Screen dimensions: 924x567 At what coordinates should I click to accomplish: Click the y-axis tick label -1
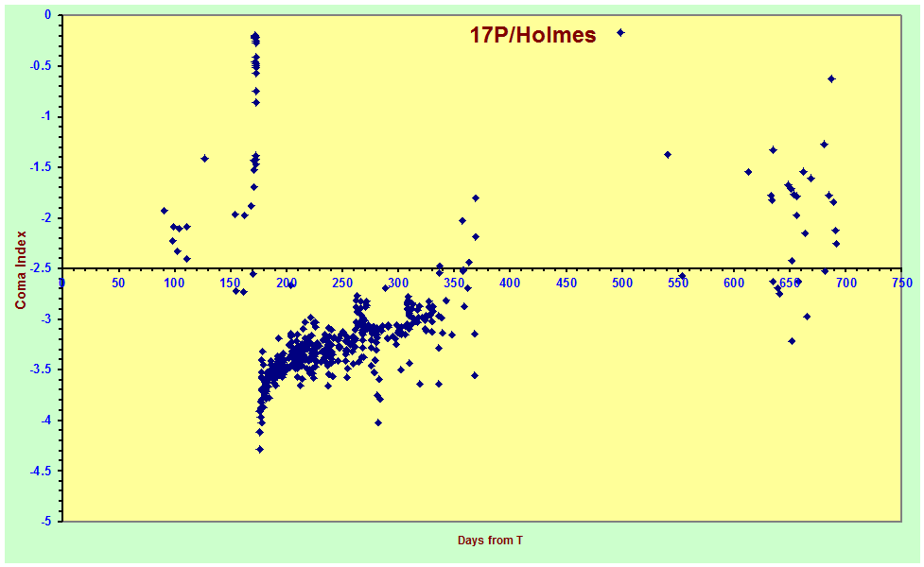pyautogui.click(x=46, y=116)
